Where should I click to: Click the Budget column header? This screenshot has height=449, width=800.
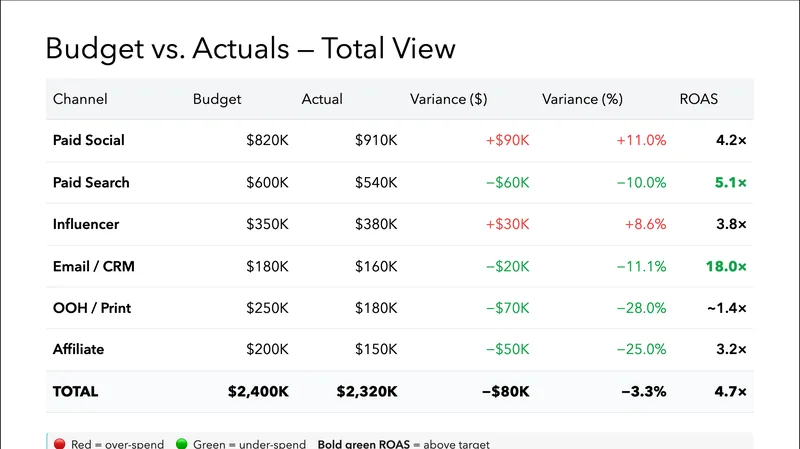point(217,99)
